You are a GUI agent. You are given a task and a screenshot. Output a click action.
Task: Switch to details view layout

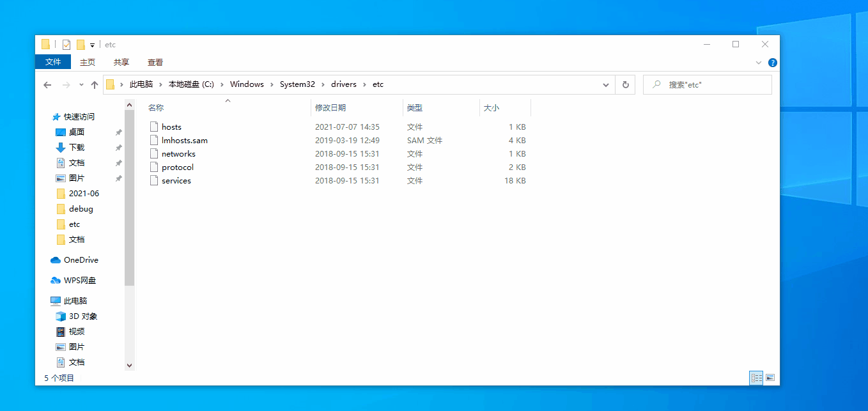757,378
